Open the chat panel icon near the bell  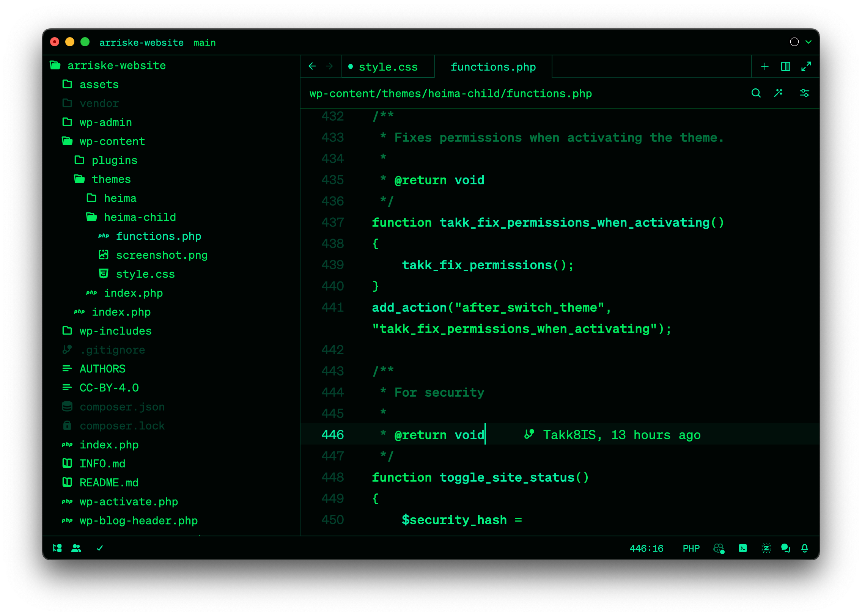click(786, 548)
